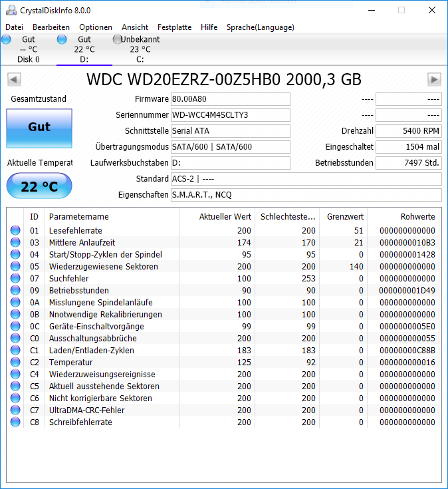The height and width of the screenshot is (489, 448).
Task: Open the Sprache(Language) menu
Action: point(261,27)
